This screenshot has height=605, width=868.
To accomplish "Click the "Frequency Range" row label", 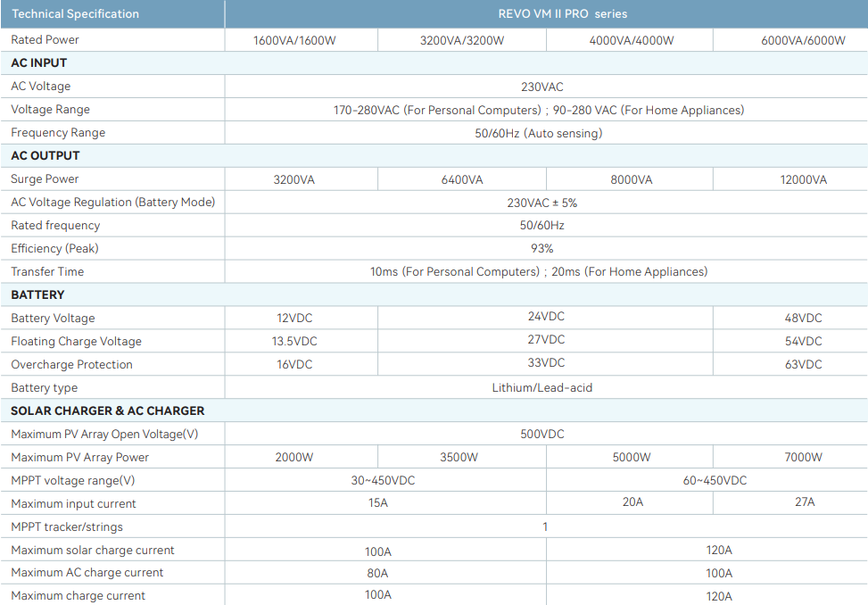I will click(x=58, y=133).
